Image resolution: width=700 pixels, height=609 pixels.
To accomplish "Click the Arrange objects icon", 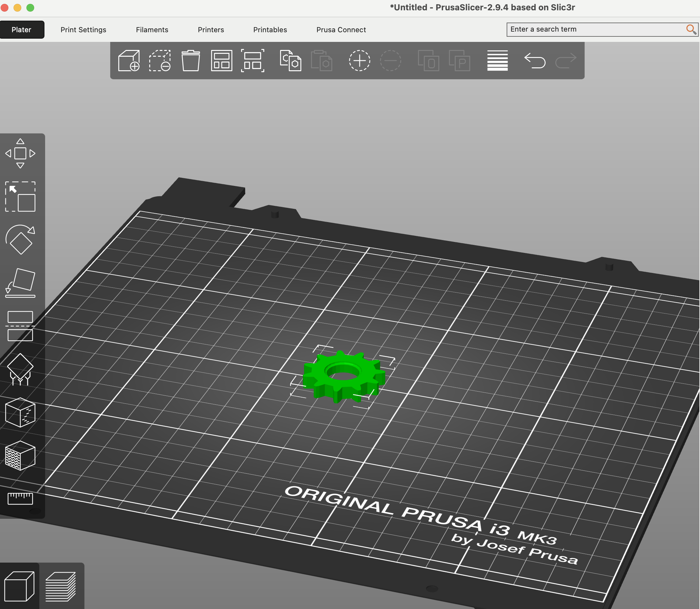I will click(x=222, y=61).
